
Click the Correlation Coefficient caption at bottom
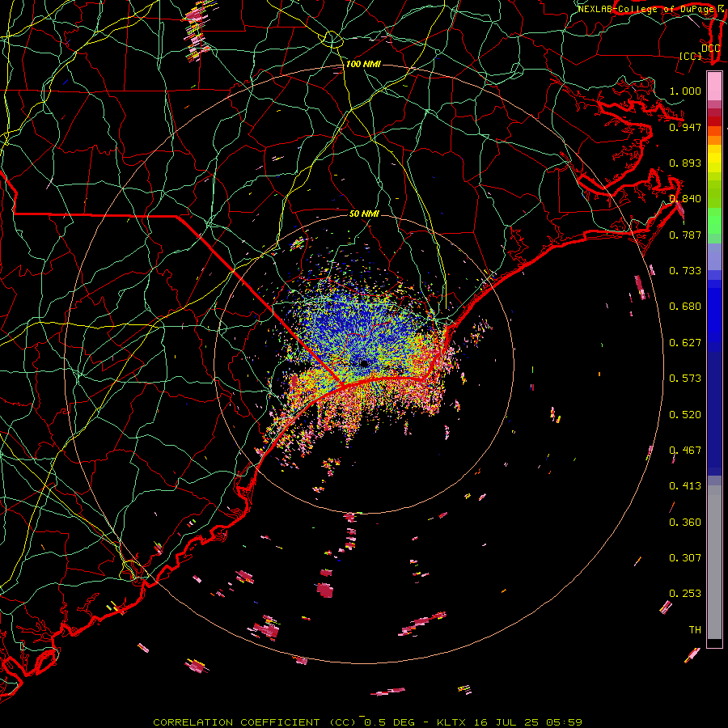coord(367,722)
